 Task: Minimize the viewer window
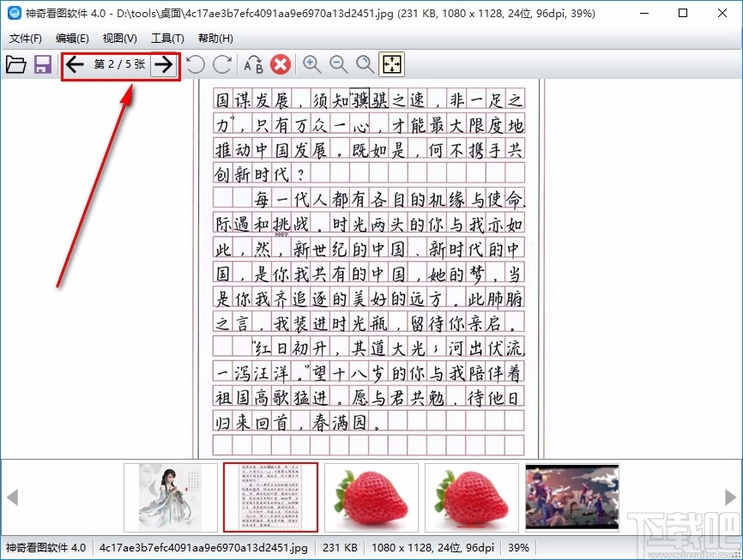point(644,13)
